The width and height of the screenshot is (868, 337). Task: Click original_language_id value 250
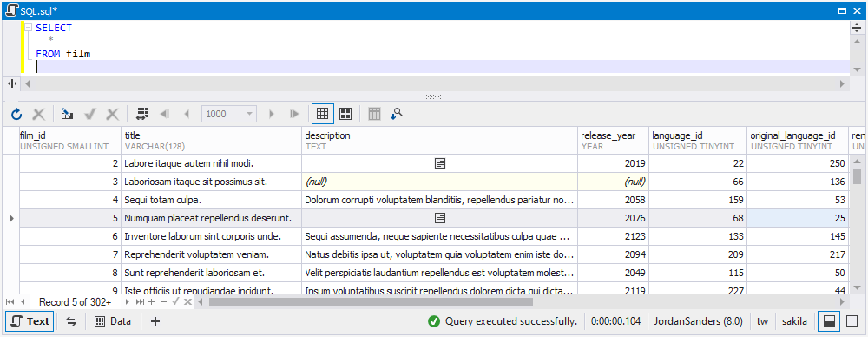pyautogui.click(x=797, y=163)
